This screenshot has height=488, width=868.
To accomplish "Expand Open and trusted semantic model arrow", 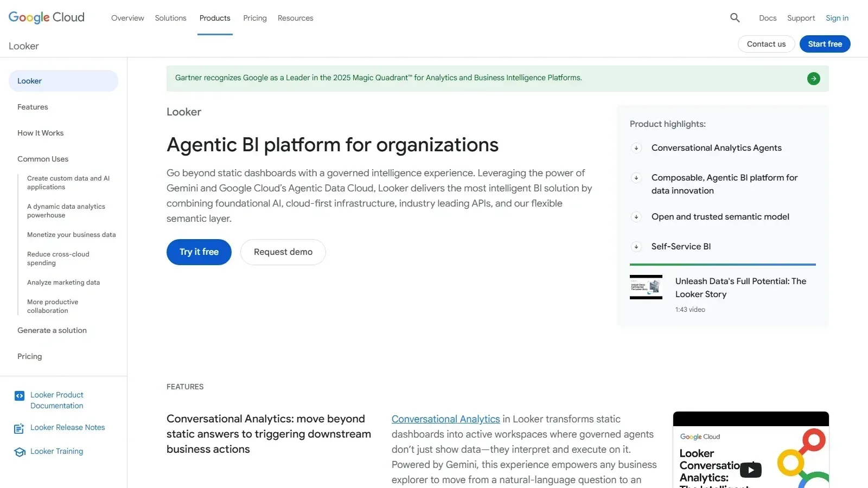I will (x=636, y=217).
